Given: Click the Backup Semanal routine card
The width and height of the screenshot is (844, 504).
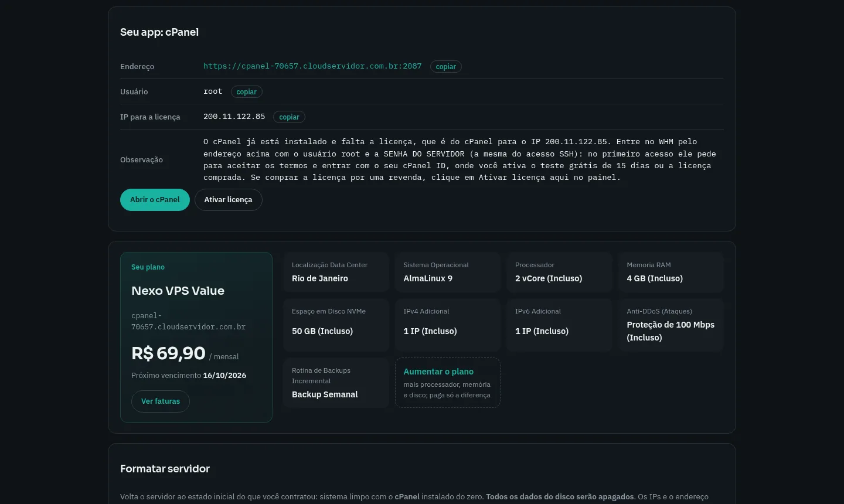Looking at the screenshot, I should coord(336,383).
